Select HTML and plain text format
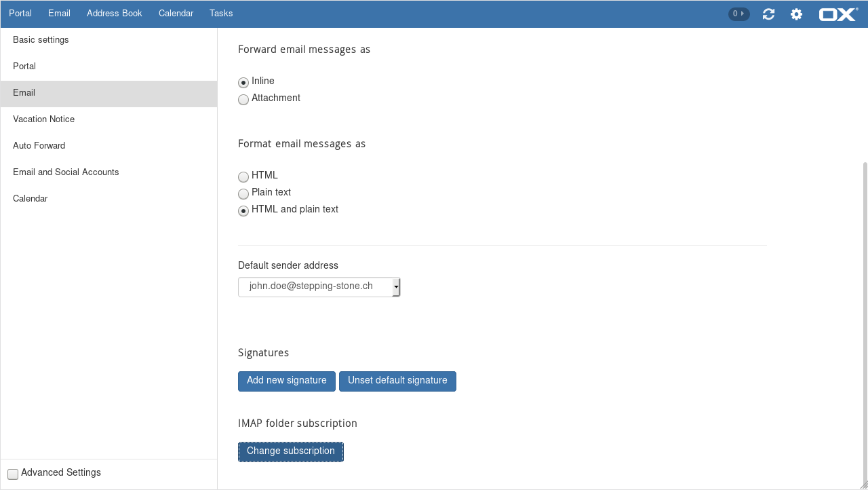Image resolution: width=868 pixels, height=490 pixels. point(243,211)
